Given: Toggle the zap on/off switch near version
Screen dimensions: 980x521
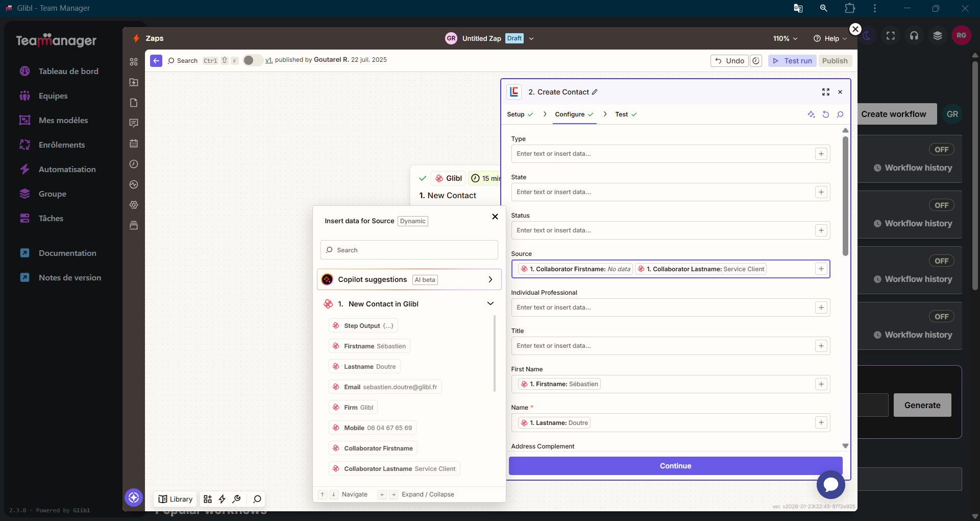Looking at the screenshot, I should tap(252, 60).
